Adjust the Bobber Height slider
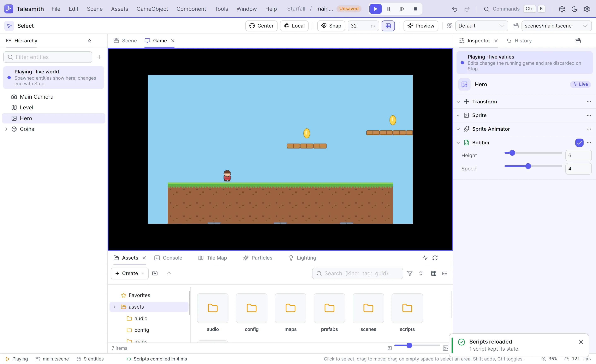 click(533, 153)
